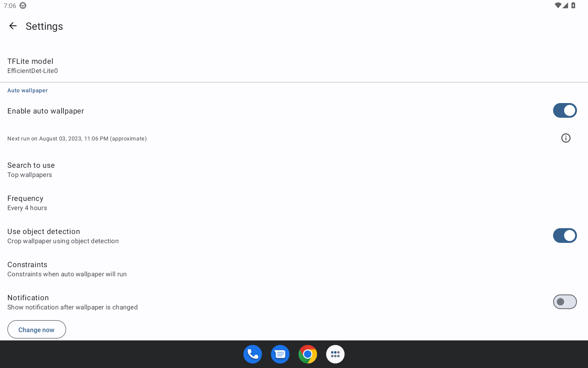Tap the Settings page title
The height and width of the screenshot is (368, 588).
click(44, 26)
